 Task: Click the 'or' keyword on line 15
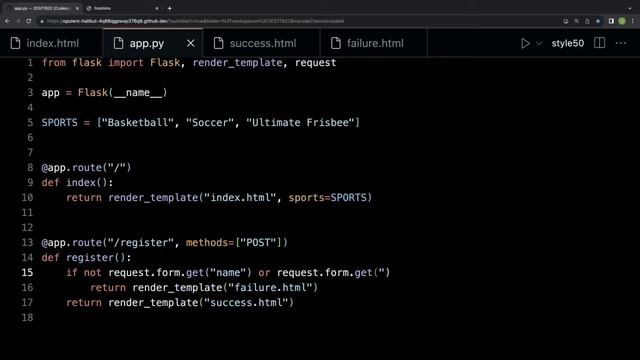[264, 272]
